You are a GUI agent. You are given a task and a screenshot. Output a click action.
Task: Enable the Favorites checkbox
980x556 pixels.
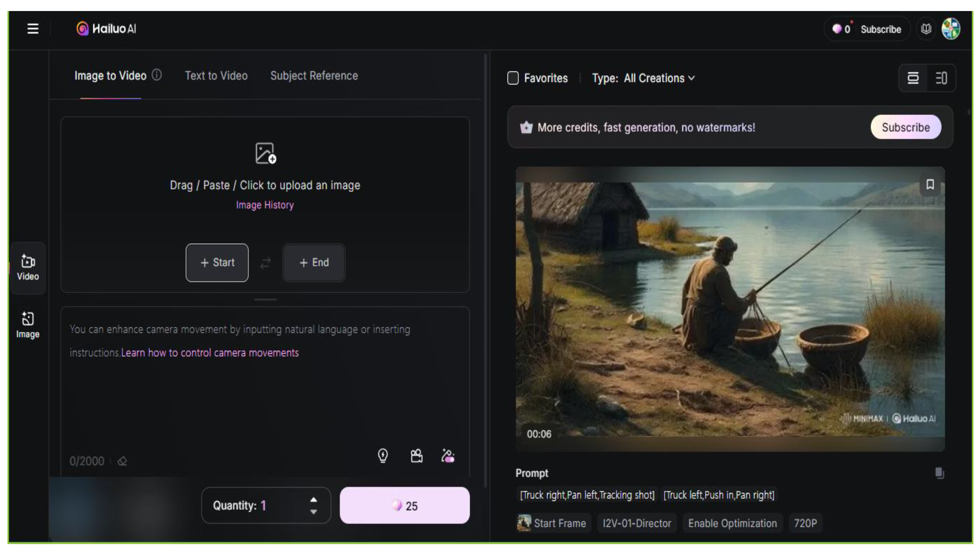tap(513, 78)
